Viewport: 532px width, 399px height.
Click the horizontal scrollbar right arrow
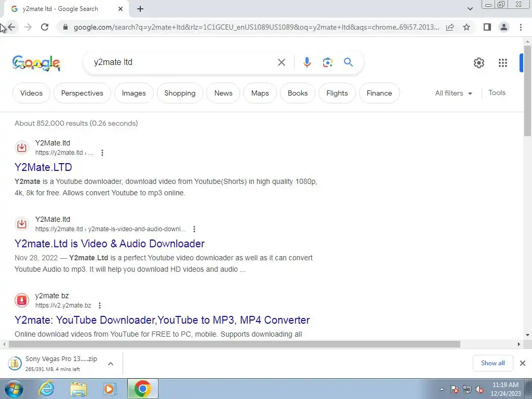pos(519,344)
